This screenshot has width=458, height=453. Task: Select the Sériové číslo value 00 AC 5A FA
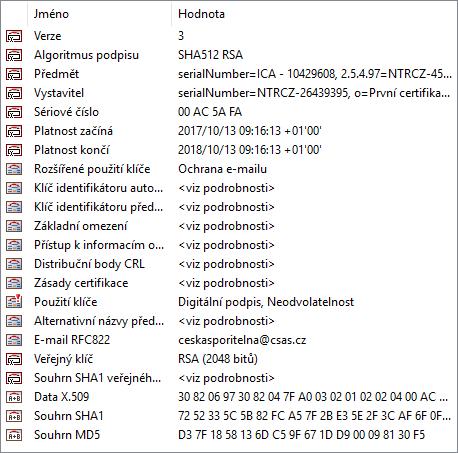click(x=210, y=112)
